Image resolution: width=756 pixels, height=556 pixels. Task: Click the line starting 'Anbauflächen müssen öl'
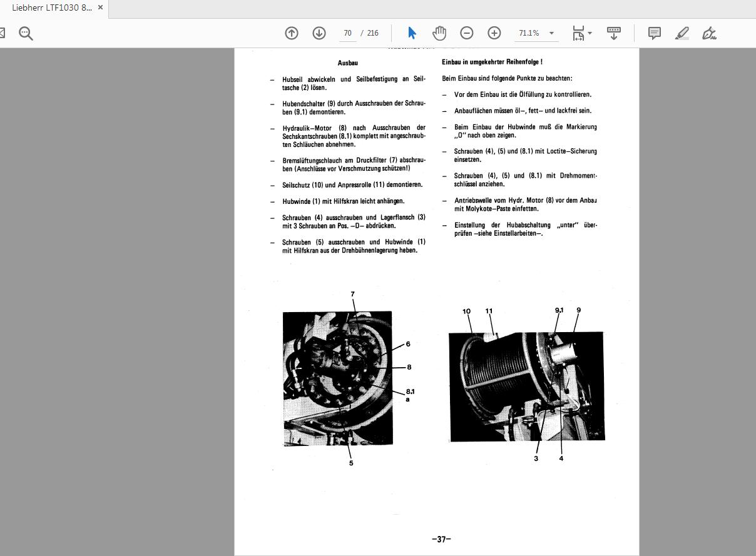[523, 111]
